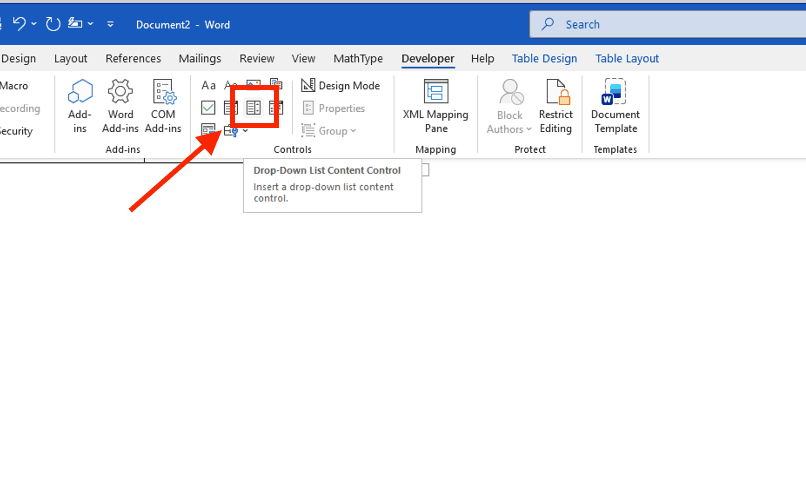Open the MathType tab
The image size is (806, 487).
(x=358, y=59)
